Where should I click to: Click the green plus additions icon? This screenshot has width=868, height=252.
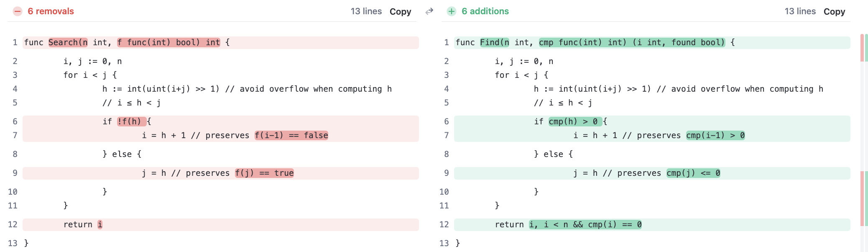click(x=451, y=11)
